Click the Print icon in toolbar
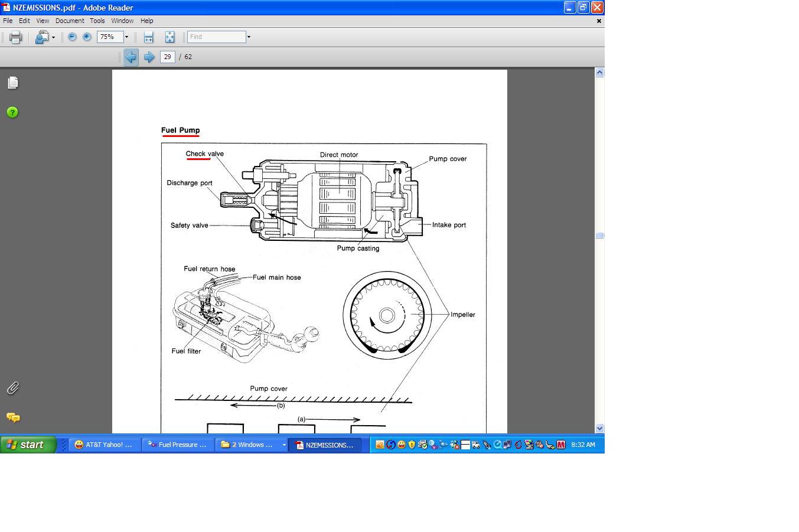Screen dimensions: 799x532 16,37
